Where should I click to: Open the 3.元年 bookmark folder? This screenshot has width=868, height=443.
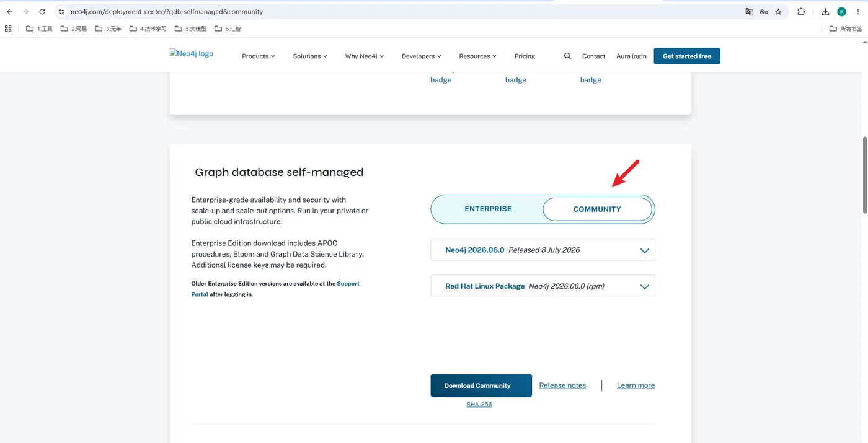point(108,29)
